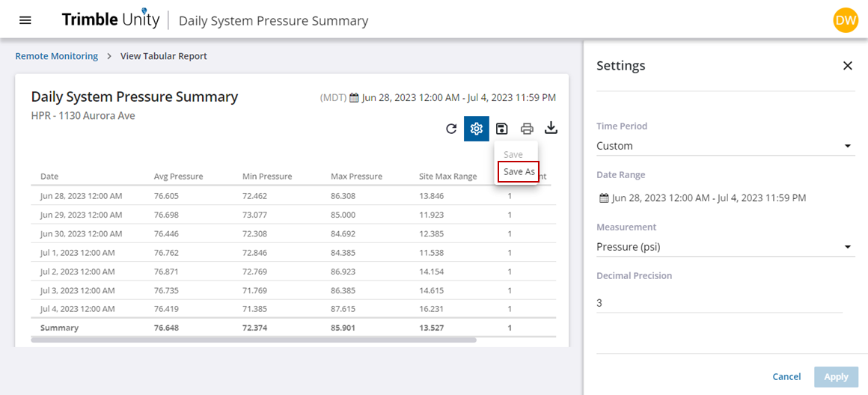Screen dimensions: 868x395
Task: Go to Remote Monitoring breadcrumb link
Action: (x=57, y=56)
